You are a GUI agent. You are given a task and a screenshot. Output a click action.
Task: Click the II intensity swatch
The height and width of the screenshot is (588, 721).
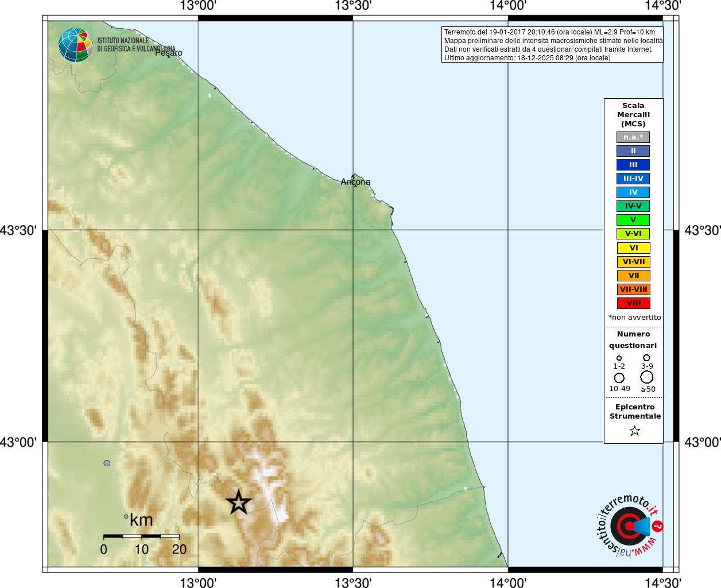click(x=633, y=151)
